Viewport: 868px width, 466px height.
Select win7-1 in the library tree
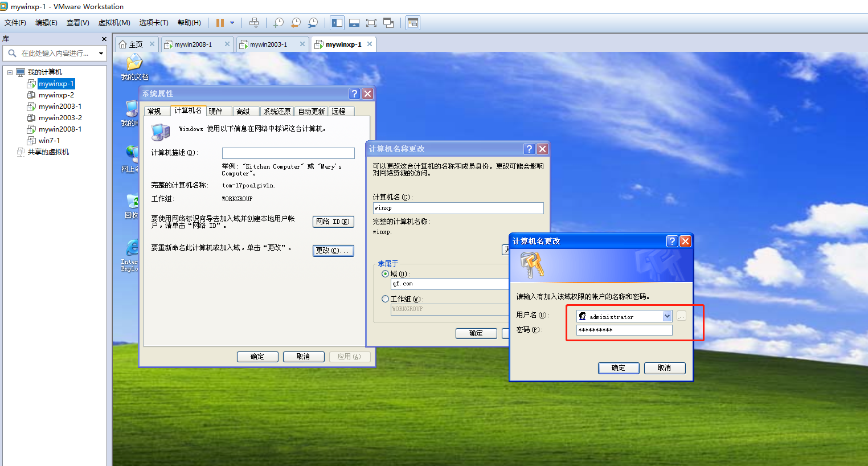[x=49, y=141]
